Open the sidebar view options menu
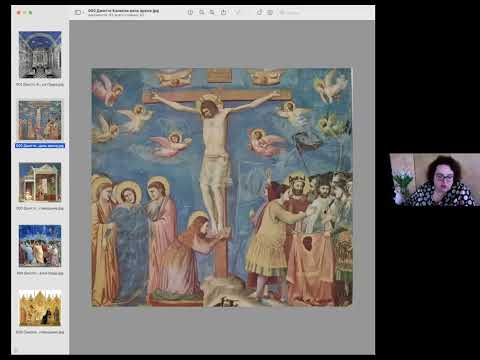Viewport: 480px width, 360px height. (x=78, y=12)
